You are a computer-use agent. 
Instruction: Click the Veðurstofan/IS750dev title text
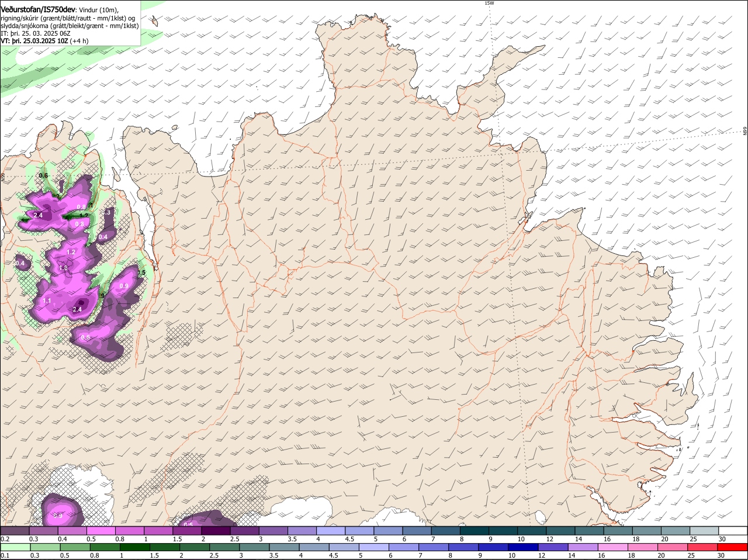(x=38, y=9)
